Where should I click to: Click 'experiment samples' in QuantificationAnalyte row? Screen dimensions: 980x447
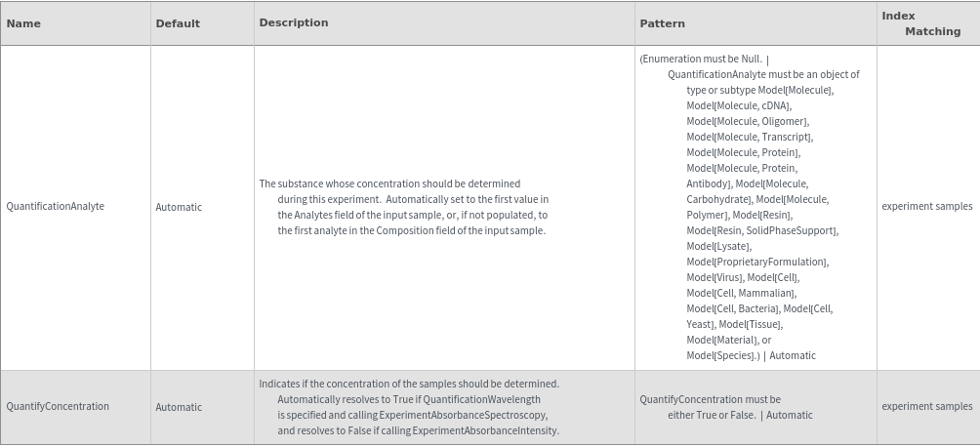tap(926, 207)
